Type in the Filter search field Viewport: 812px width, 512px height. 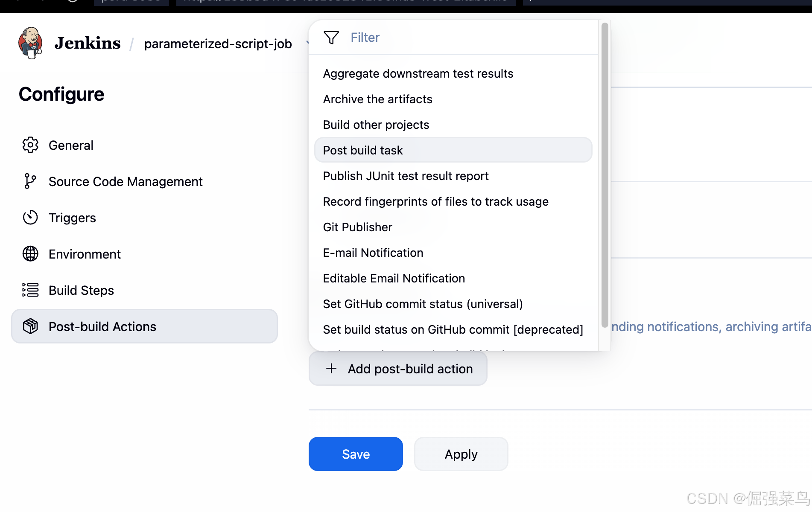(470, 38)
